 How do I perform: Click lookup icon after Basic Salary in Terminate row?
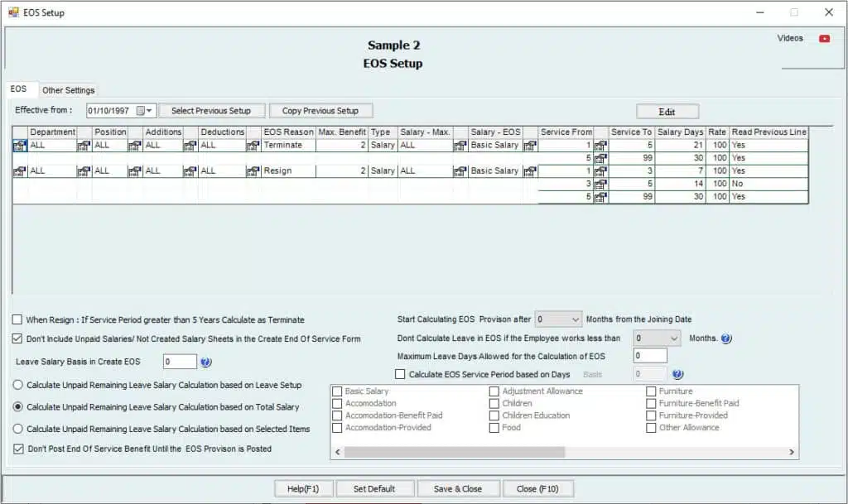click(x=530, y=146)
